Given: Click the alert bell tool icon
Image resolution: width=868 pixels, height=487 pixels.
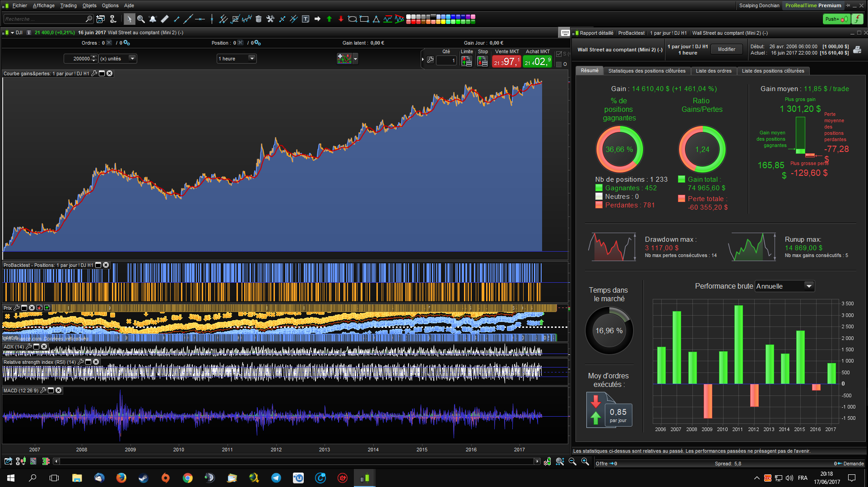Looking at the screenshot, I should 153,19.
